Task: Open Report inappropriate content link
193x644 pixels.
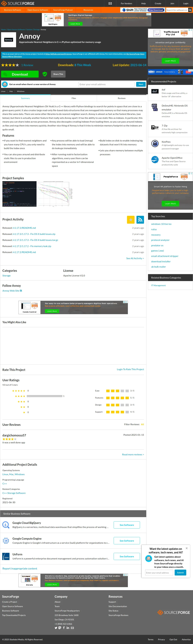Action: [x=20, y=568]
